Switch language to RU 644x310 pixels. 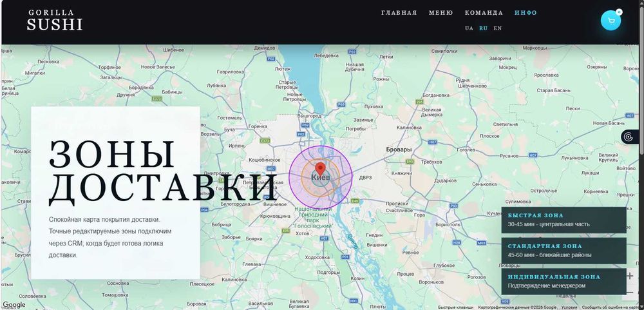click(x=484, y=28)
